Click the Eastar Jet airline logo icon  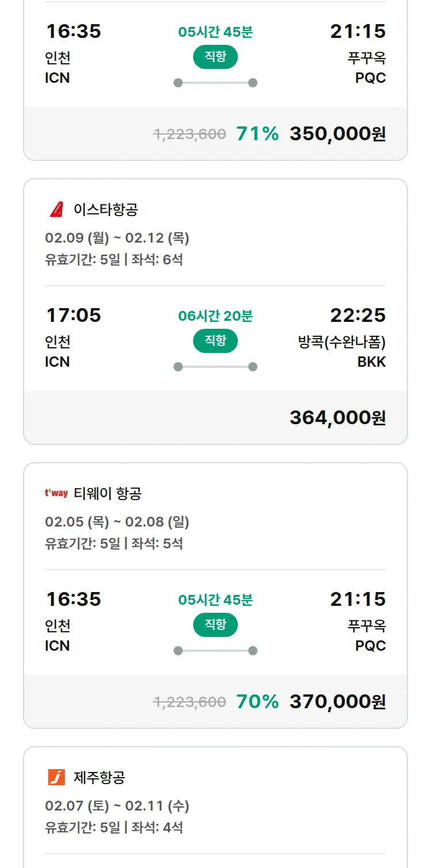(56, 209)
